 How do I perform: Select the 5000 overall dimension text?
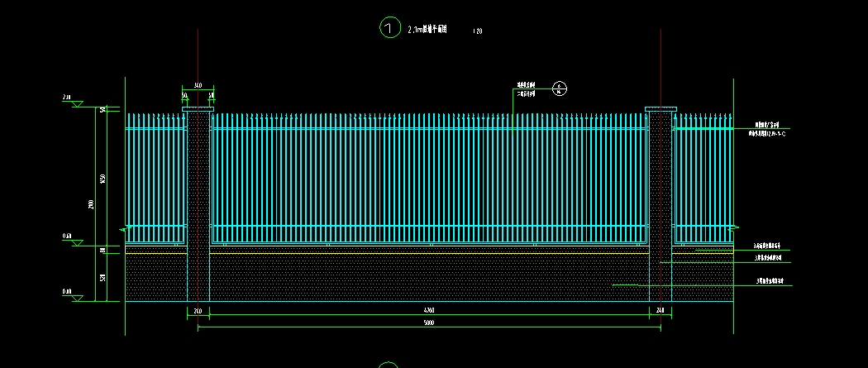tap(428, 323)
